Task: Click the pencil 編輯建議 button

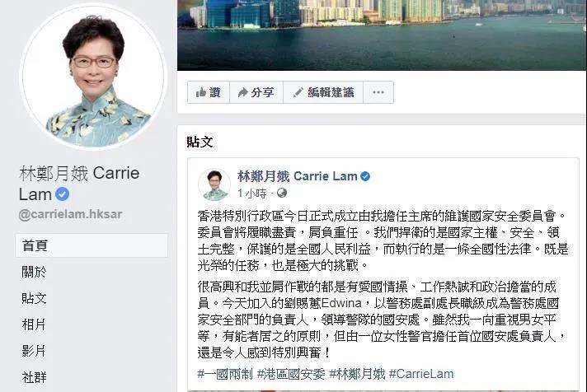Action: (x=323, y=92)
